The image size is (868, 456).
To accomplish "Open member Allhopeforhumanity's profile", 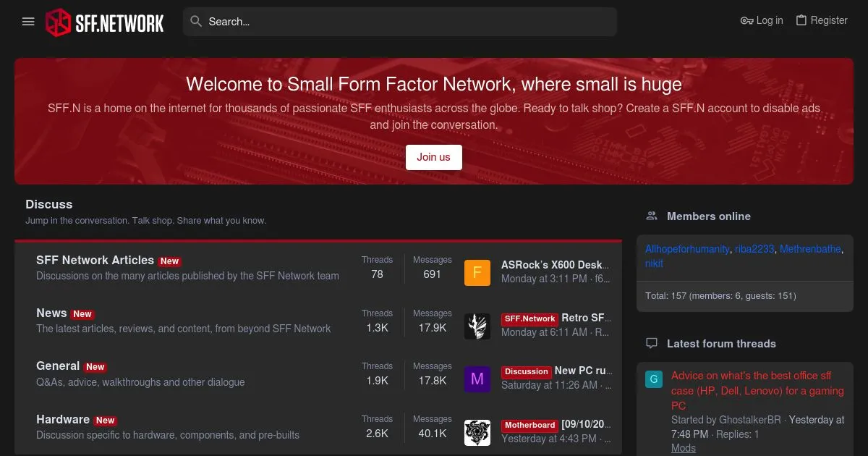I will (x=687, y=249).
